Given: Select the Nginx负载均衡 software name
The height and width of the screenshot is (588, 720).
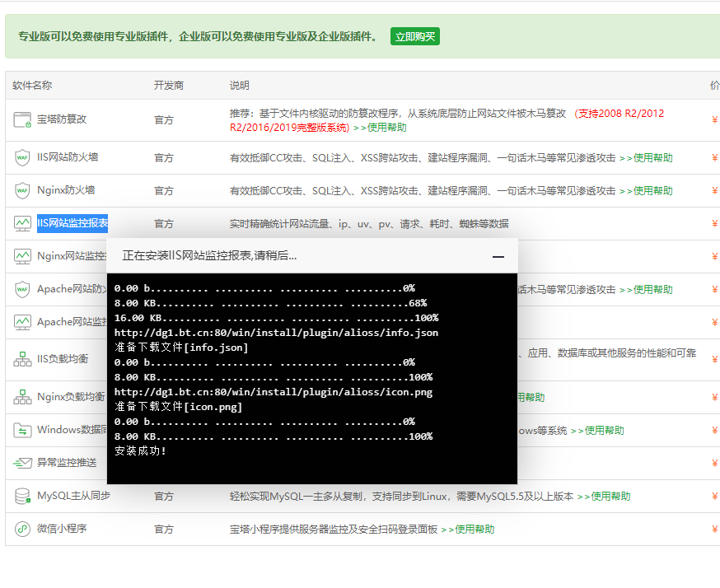Looking at the screenshot, I should pos(71,397).
